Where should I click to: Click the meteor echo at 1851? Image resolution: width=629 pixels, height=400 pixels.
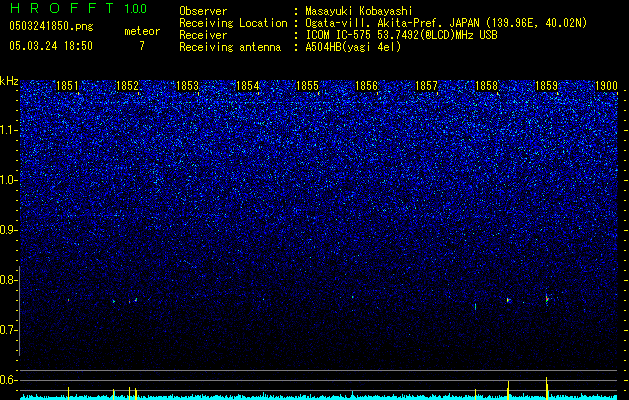(68, 300)
